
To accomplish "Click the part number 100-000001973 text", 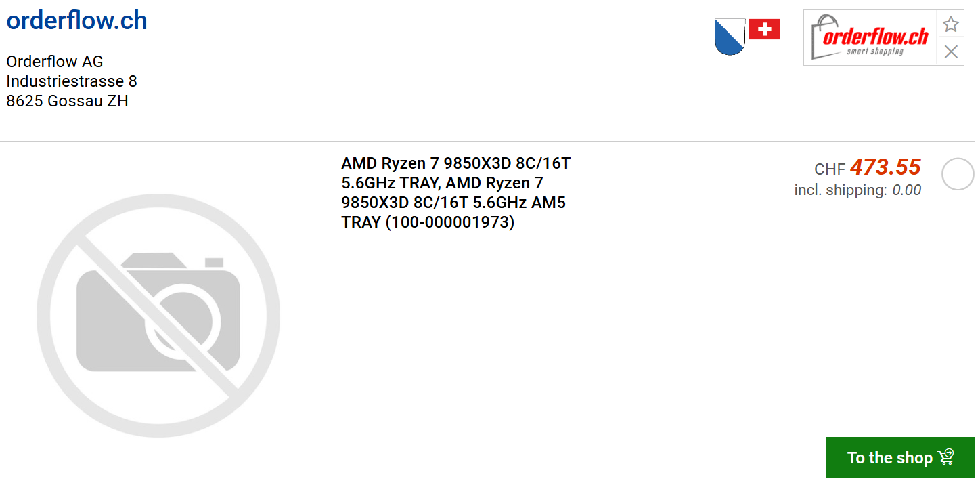I will pos(450,222).
